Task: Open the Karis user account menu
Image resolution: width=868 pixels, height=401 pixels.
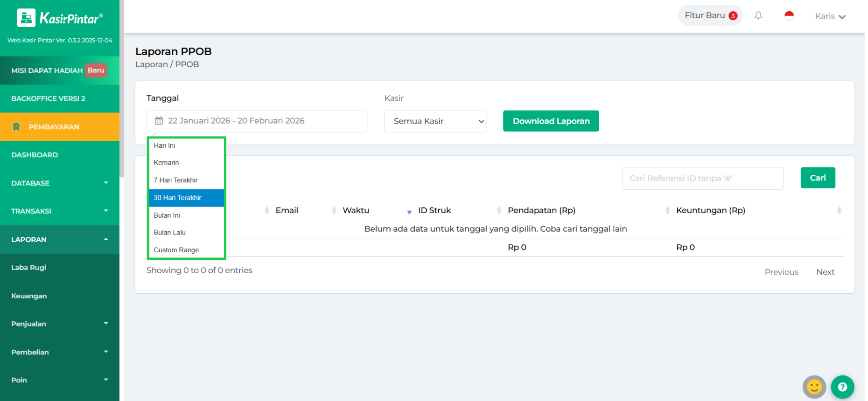Action: pos(830,16)
